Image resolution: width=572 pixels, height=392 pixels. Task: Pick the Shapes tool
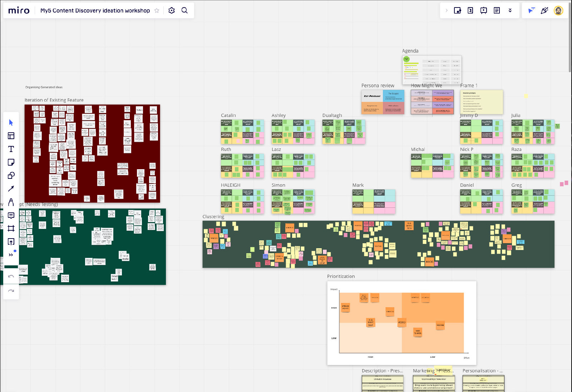[x=11, y=176]
